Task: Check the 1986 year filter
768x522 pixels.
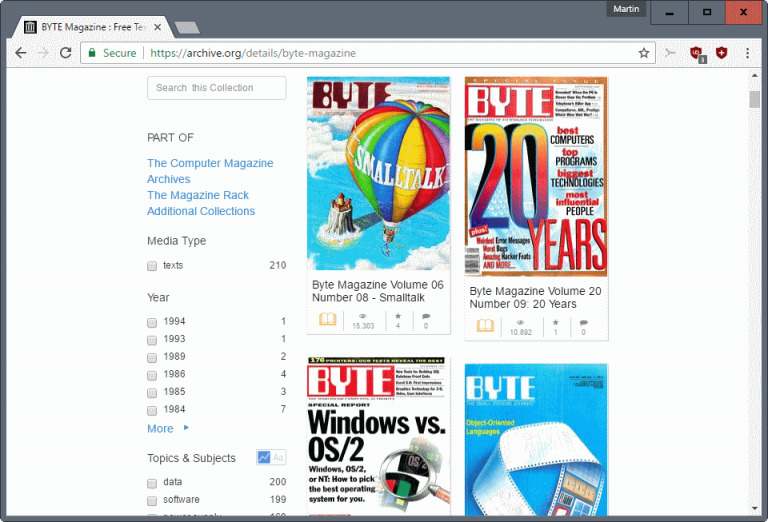Action: coord(152,375)
